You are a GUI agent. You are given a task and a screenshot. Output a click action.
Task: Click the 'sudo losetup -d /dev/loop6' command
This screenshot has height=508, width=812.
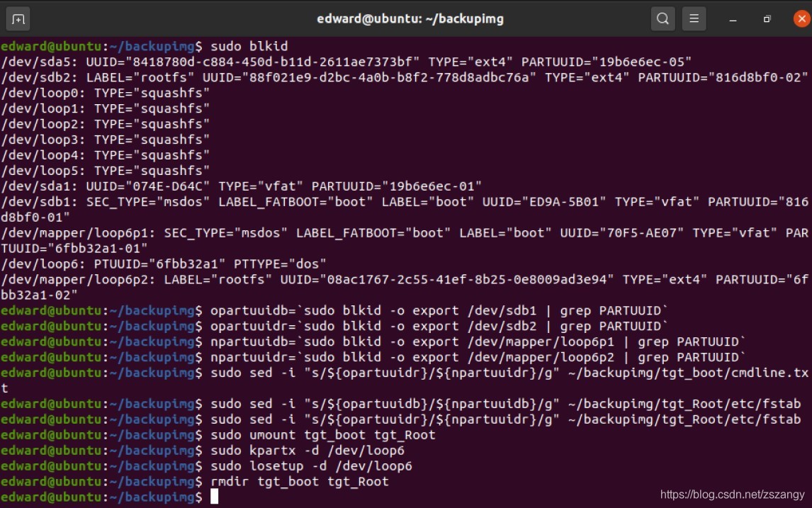pos(311,466)
